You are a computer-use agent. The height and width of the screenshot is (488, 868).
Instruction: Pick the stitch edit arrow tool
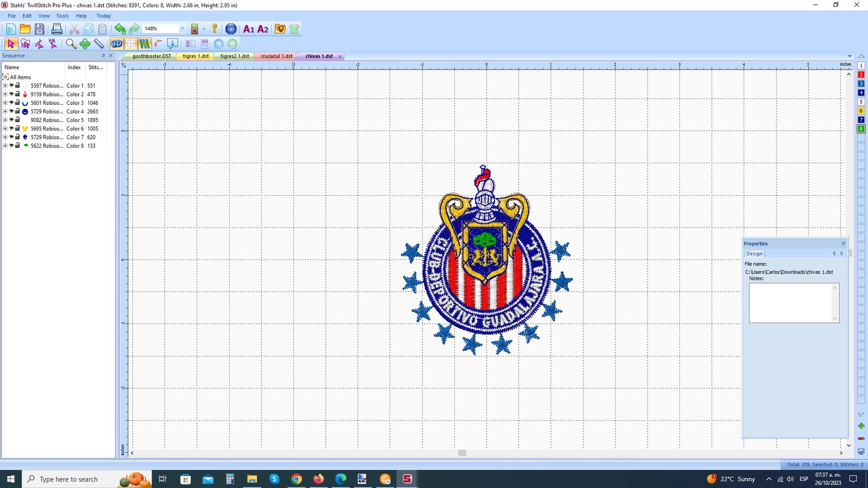click(x=53, y=43)
